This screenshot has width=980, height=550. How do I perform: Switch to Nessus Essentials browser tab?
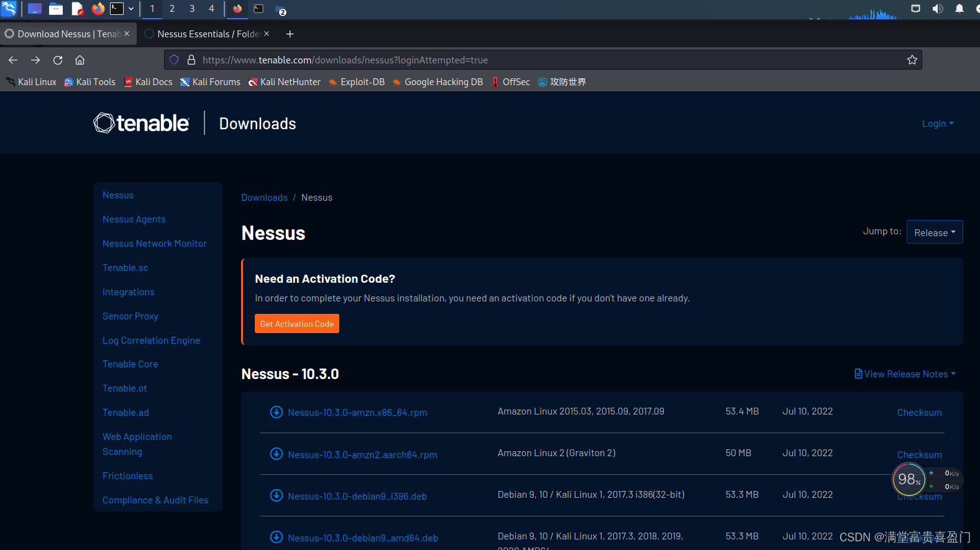tap(207, 34)
